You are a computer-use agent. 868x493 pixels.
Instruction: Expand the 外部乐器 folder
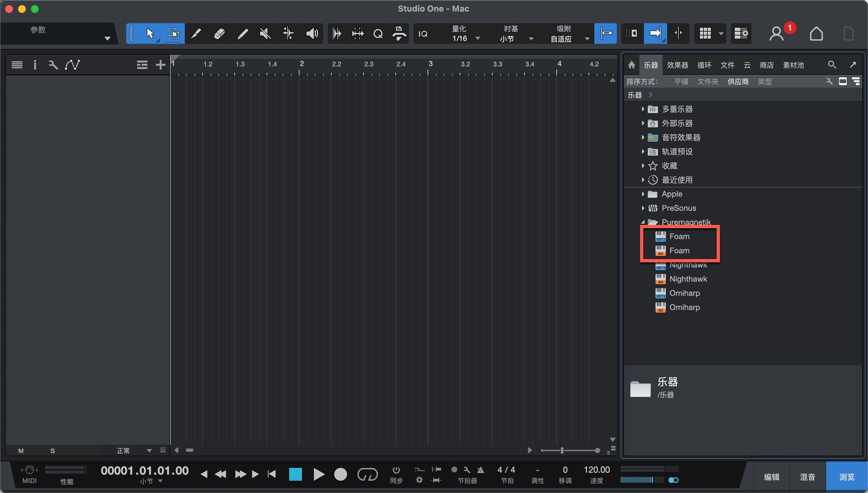coord(643,123)
